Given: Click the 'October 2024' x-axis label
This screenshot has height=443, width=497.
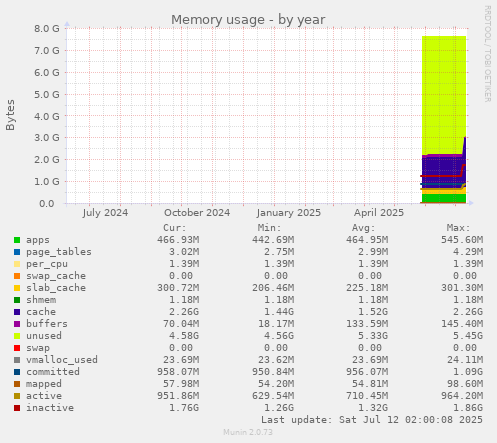Looking at the screenshot, I should (197, 213).
